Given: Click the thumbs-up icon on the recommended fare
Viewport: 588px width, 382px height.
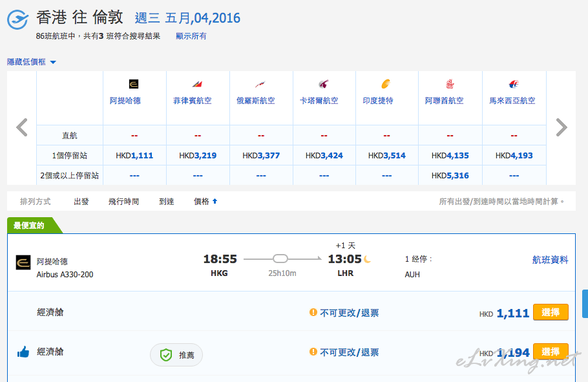Looking at the screenshot, I should pyautogui.click(x=23, y=352).
